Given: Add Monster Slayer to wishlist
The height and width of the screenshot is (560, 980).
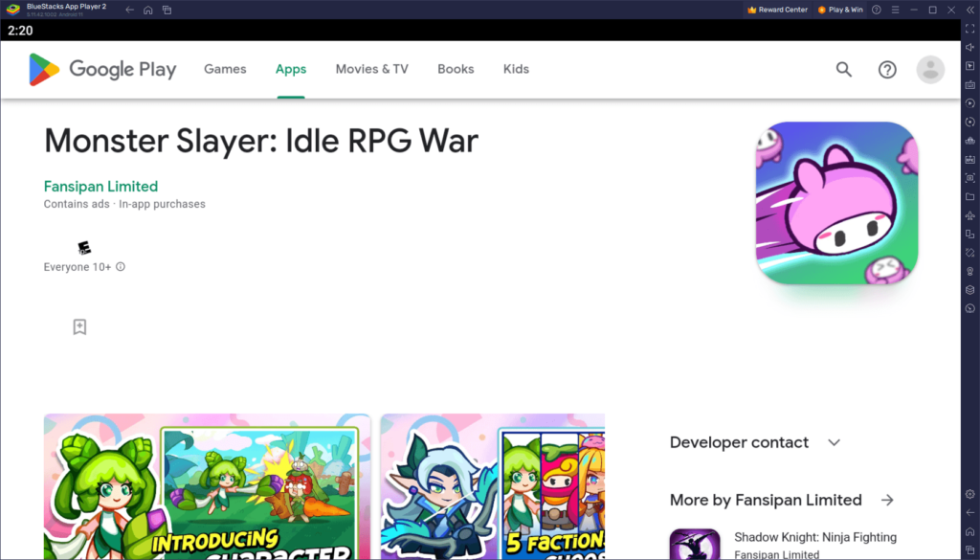Looking at the screenshot, I should [x=79, y=326].
